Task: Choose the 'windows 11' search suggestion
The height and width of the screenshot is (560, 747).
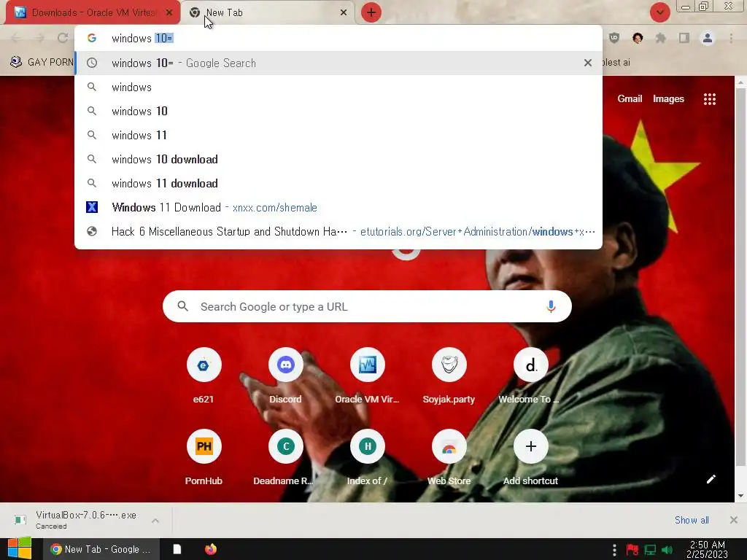Action: tap(338, 135)
